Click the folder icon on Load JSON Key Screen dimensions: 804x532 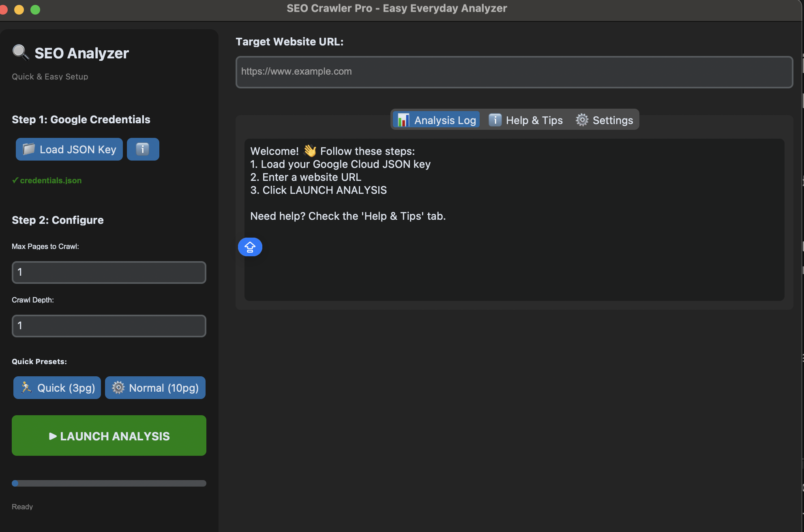[29, 149]
